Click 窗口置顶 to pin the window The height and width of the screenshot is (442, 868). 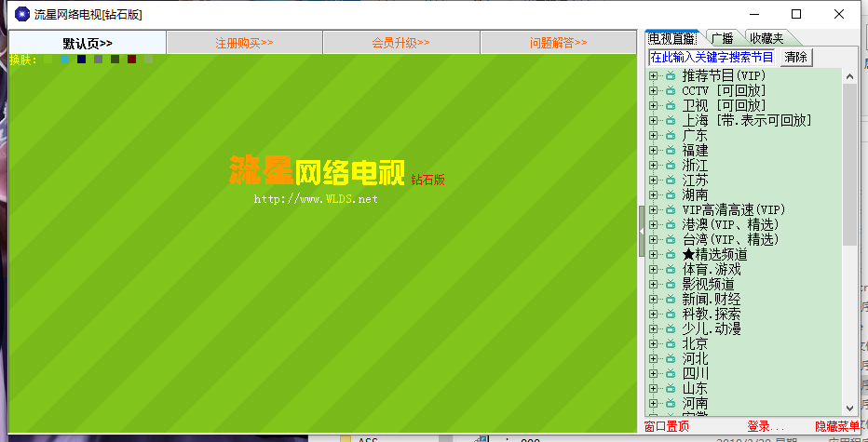click(x=667, y=426)
